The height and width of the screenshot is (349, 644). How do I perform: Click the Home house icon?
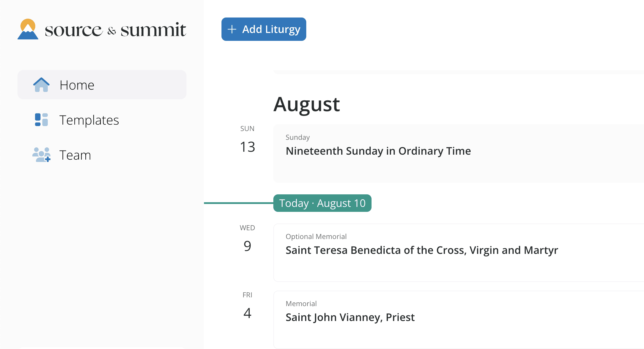[x=41, y=85]
